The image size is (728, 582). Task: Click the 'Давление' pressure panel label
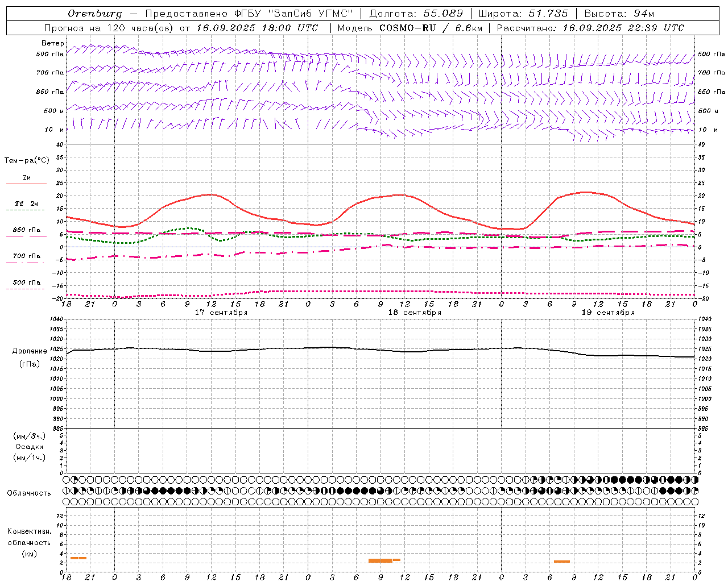(x=30, y=351)
